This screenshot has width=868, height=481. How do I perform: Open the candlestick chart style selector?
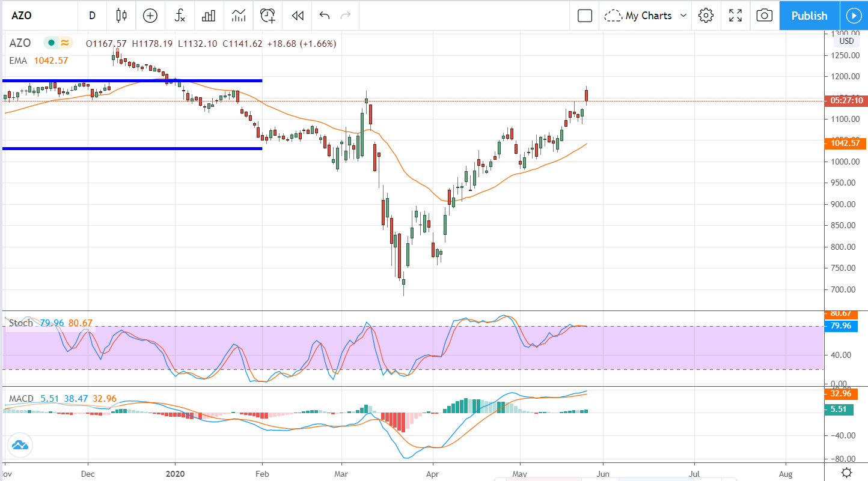tap(122, 16)
